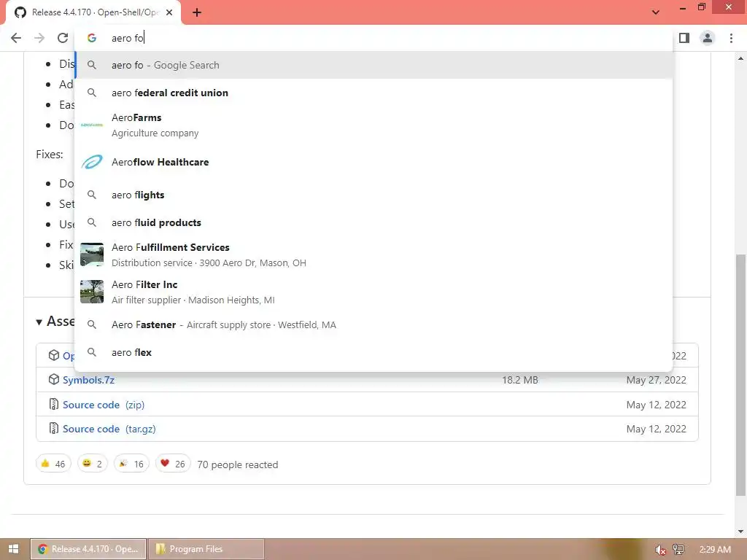Choose Aero Filter Inc suggestion
The width and height of the screenshot is (747, 560).
(373, 292)
